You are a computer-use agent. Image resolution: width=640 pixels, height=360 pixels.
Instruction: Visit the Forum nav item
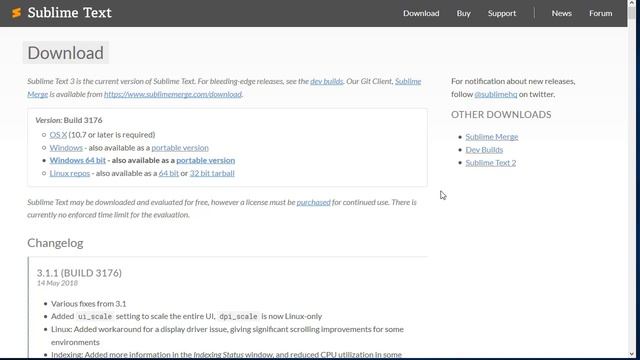tap(600, 13)
